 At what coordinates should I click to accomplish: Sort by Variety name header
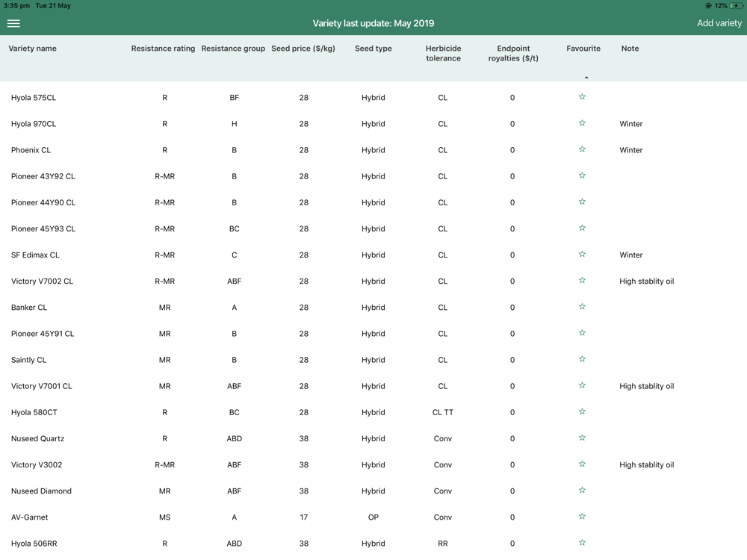point(32,48)
